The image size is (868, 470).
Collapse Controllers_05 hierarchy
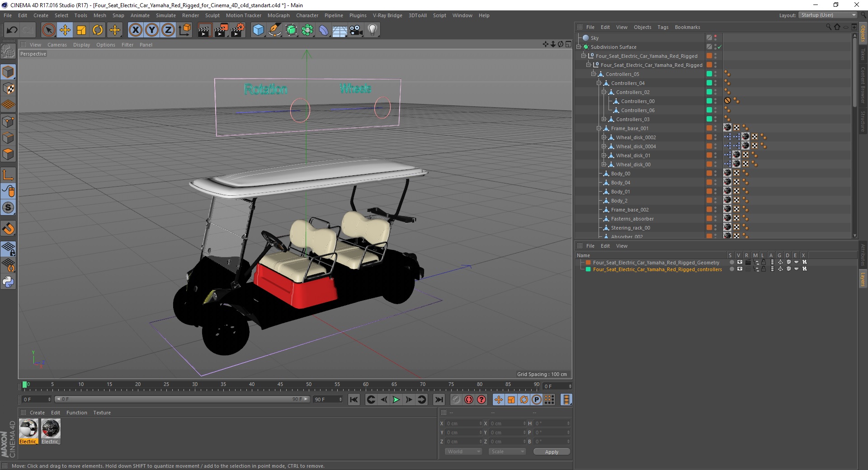[594, 74]
